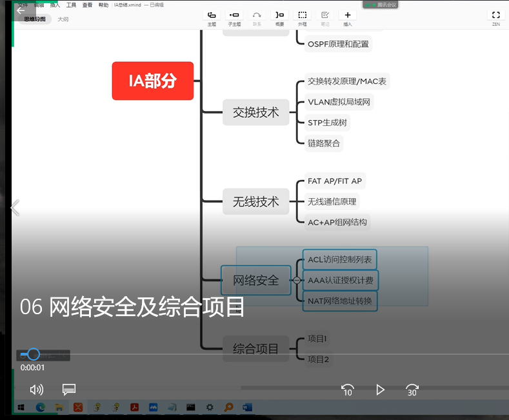Select the AC+AP组网结构 subtopic
The image size is (509, 420).
pos(337,223)
